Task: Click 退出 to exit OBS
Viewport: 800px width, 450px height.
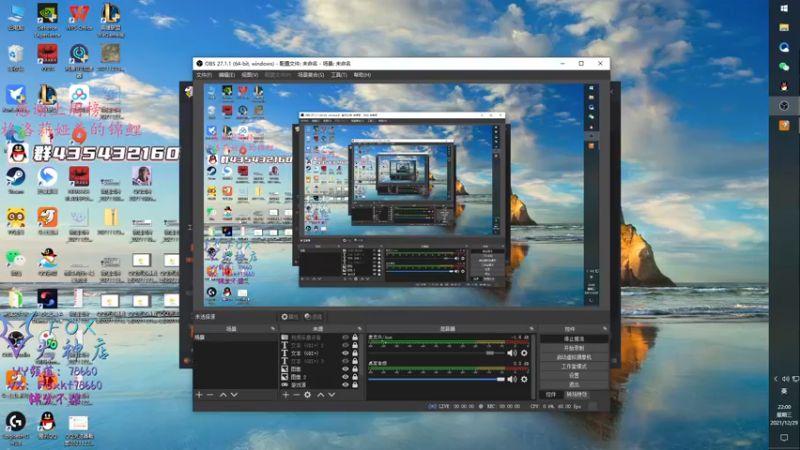Action: coord(574,385)
